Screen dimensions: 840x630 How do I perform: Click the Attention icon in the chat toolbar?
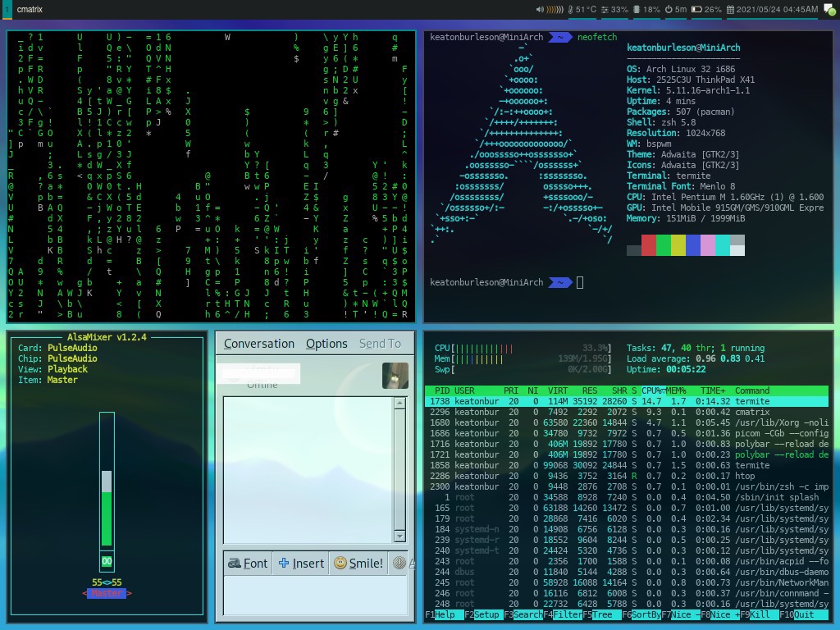point(400,564)
